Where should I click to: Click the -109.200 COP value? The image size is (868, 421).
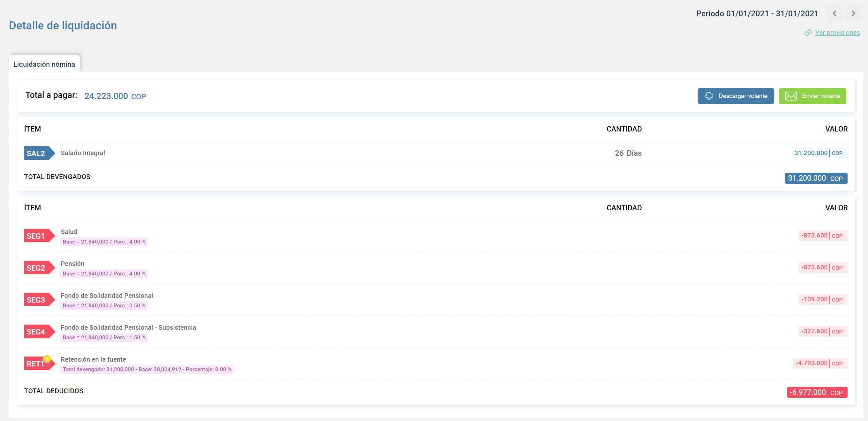(823, 299)
